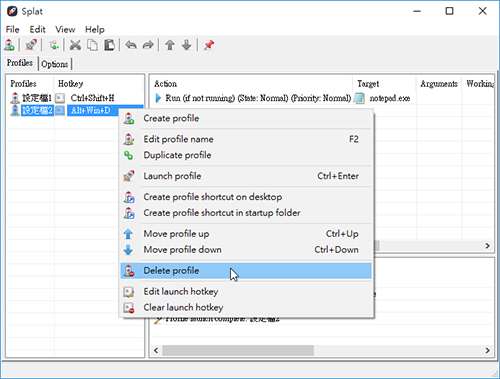Click the Cut scissors toolbar icon
Screen dimensions: 500x379
[x=75, y=45]
